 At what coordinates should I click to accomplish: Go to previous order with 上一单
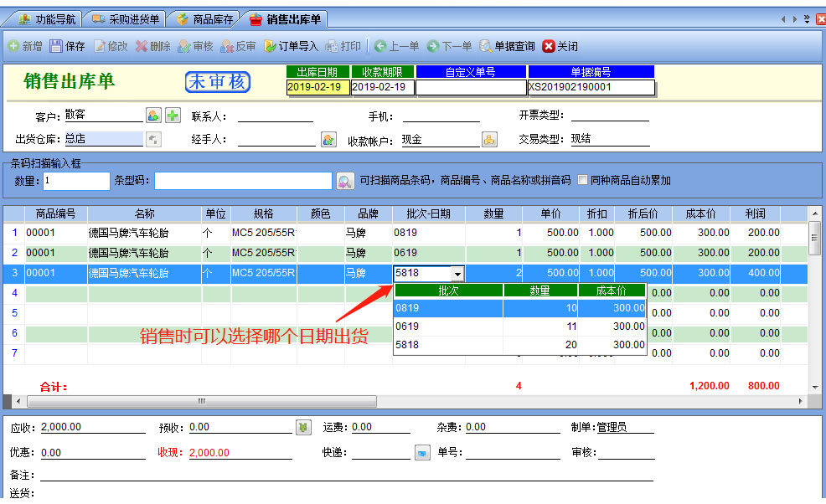pos(380,46)
